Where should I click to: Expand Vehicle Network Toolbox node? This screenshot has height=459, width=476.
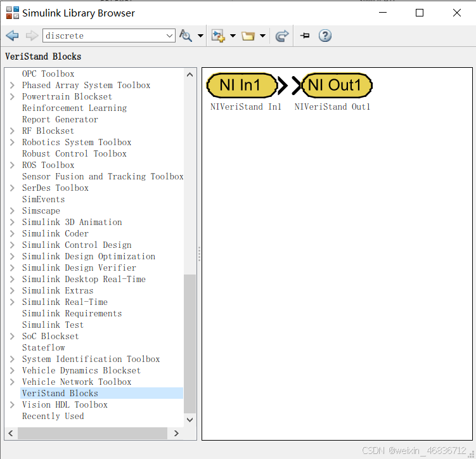12,382
